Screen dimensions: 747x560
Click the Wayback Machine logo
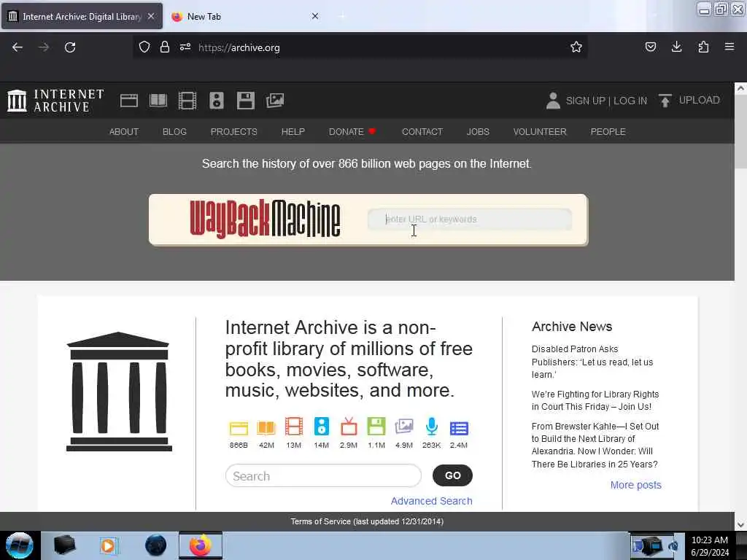(265, 219)
